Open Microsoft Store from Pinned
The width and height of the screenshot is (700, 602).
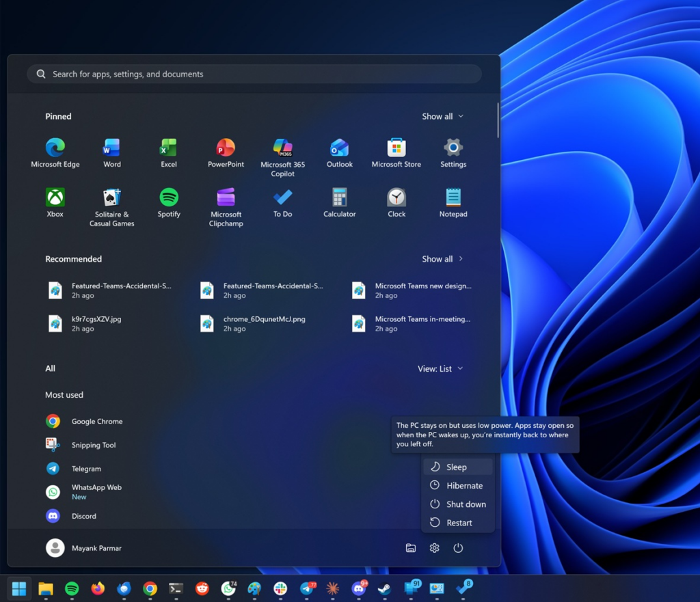[396, 153]
